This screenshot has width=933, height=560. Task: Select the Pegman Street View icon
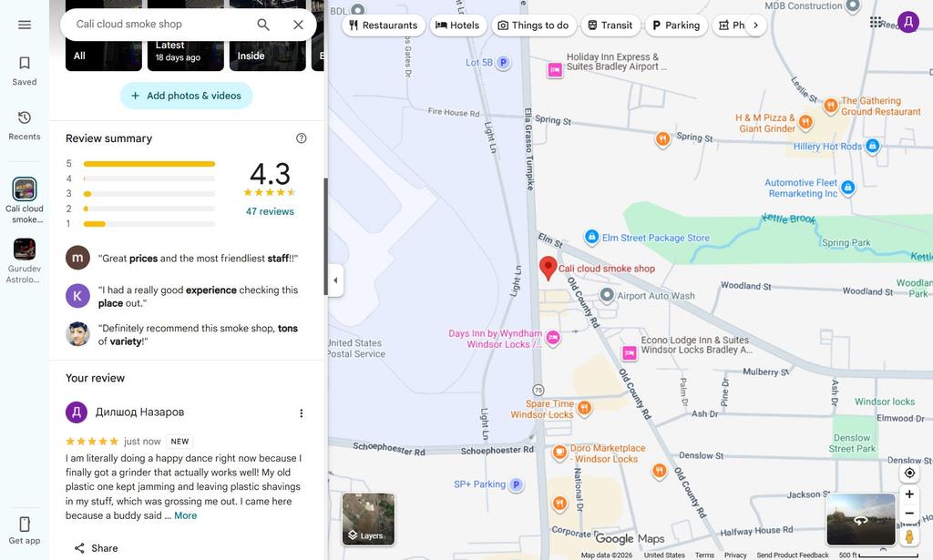[x=909, y=535]
